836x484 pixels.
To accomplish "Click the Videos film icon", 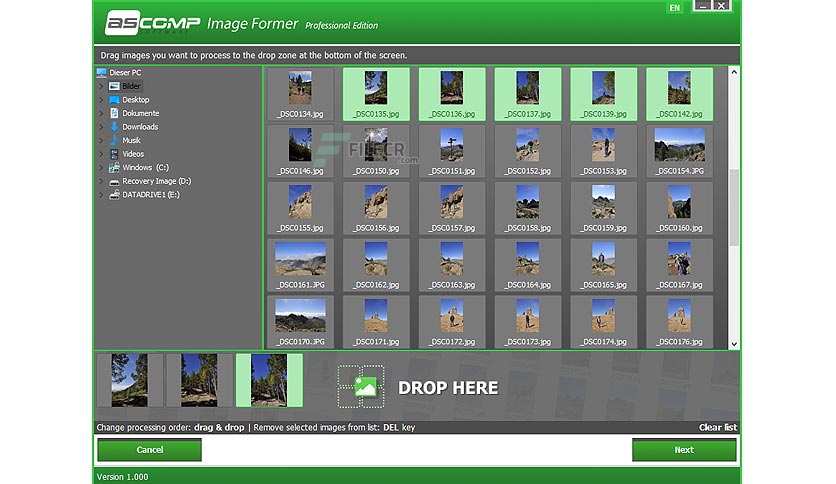I will point(114,154).
